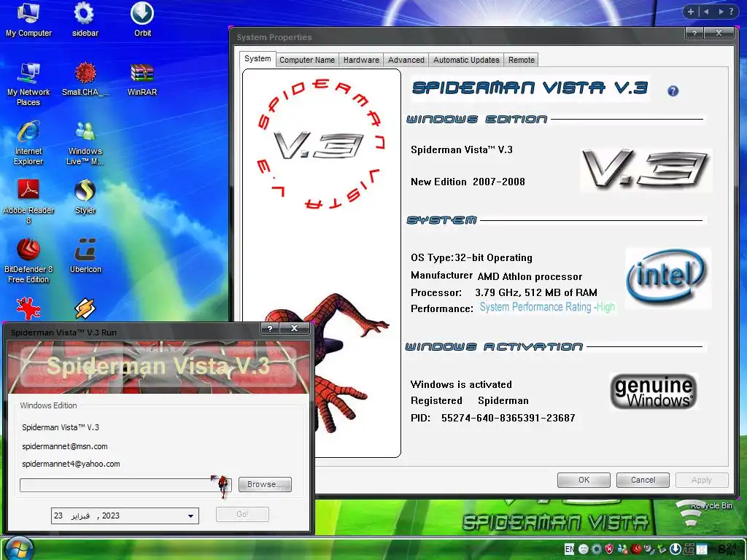Click the sidebar question mark help
The height and width of the screenshot is (560, 747).
click(731, 12)
